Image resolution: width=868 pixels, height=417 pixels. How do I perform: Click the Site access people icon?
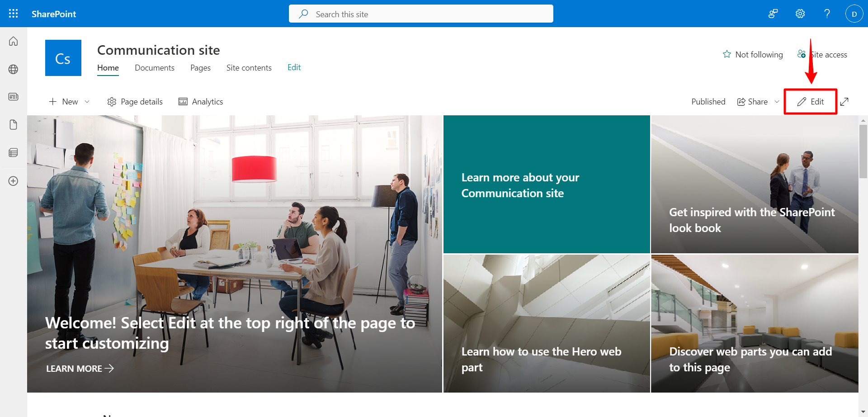point(802,54)
